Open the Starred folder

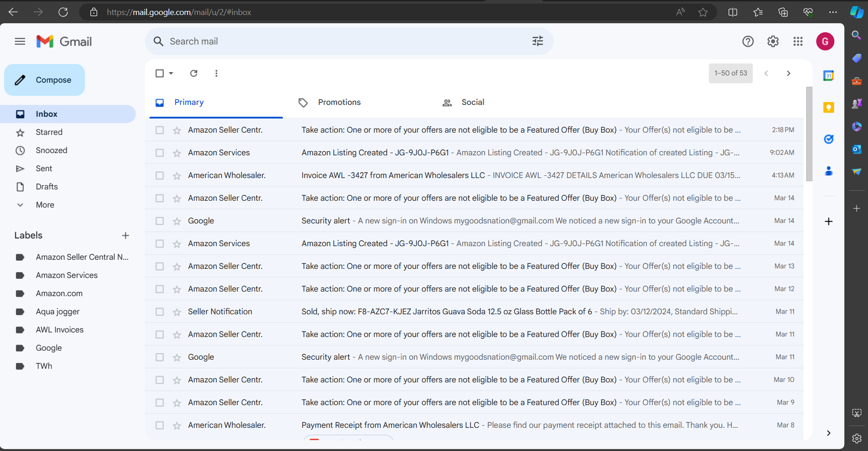pos(49,132)
